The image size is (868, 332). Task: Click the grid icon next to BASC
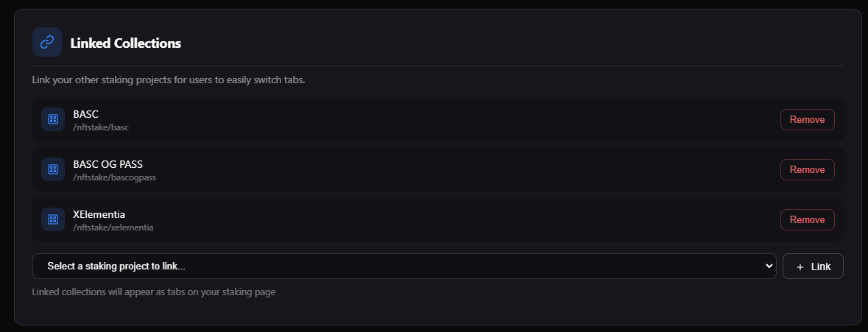53,119
